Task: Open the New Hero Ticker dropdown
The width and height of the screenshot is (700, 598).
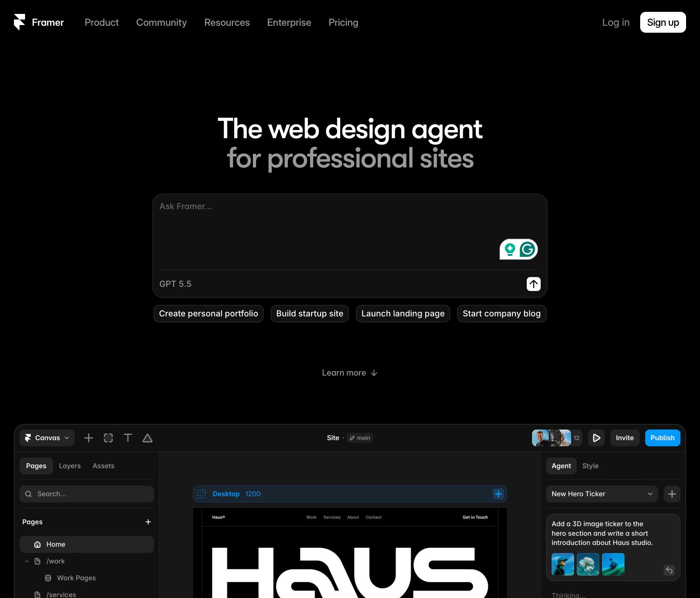Action: 602,494
